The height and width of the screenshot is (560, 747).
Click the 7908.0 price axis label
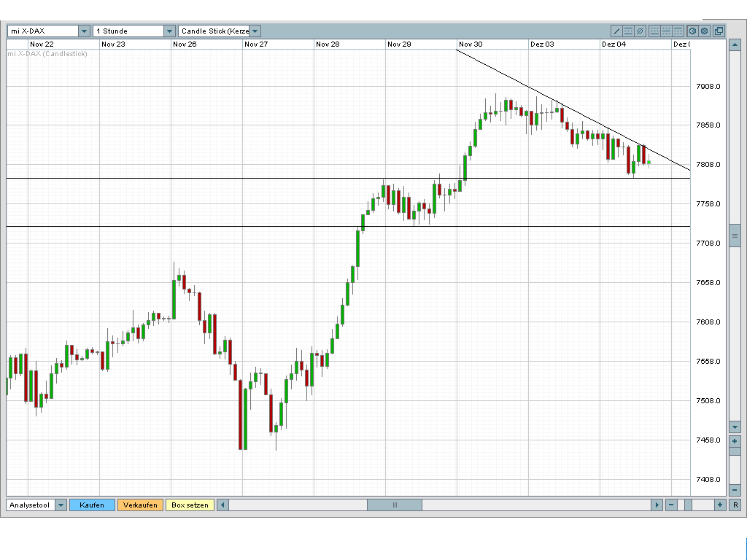tap(708, 87)
